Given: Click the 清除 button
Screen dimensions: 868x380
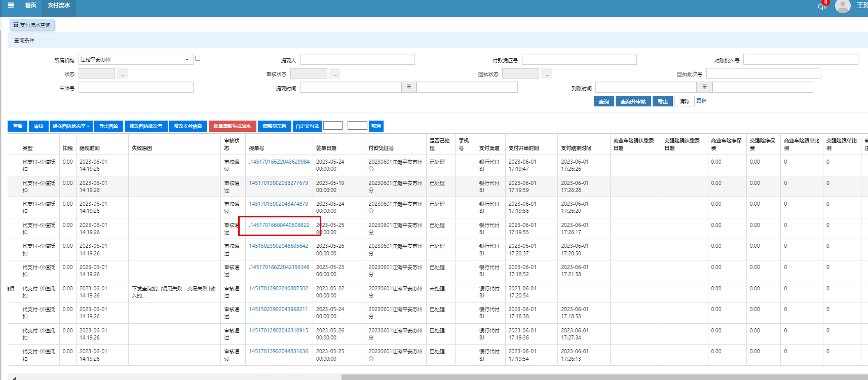Looking at the screenshot, I should click(684, 101).
